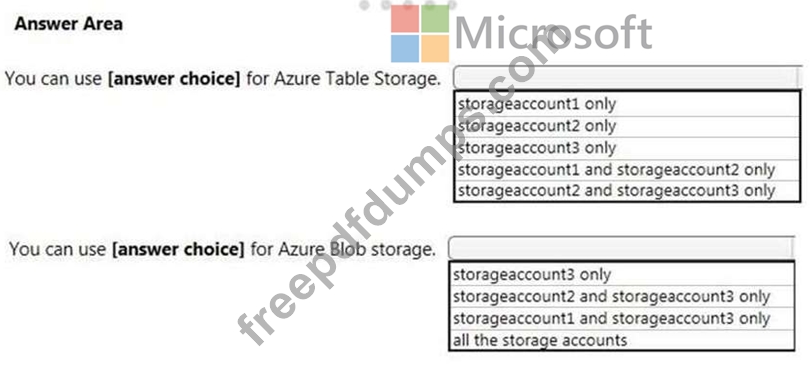Select "storageaccount1 only" for Table Storage
The width and height of the screenshot is (811, 367).
pos(627,104)
